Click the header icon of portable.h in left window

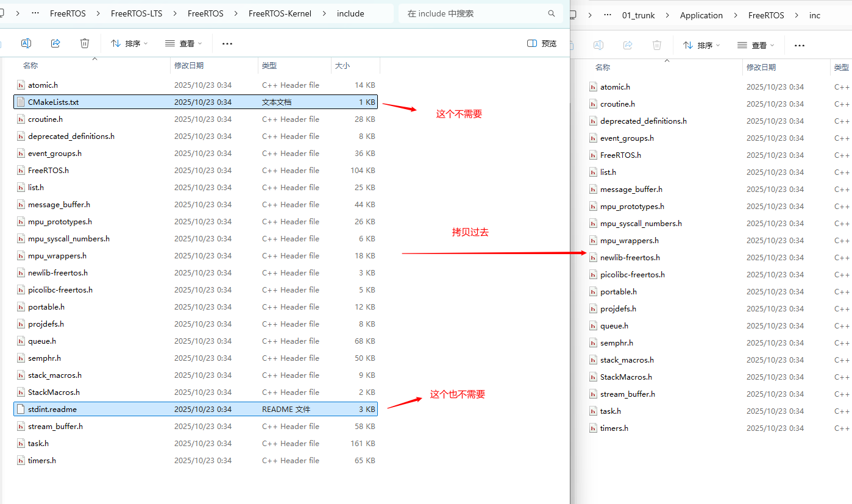pyautogui.click(x=21, y=307)
